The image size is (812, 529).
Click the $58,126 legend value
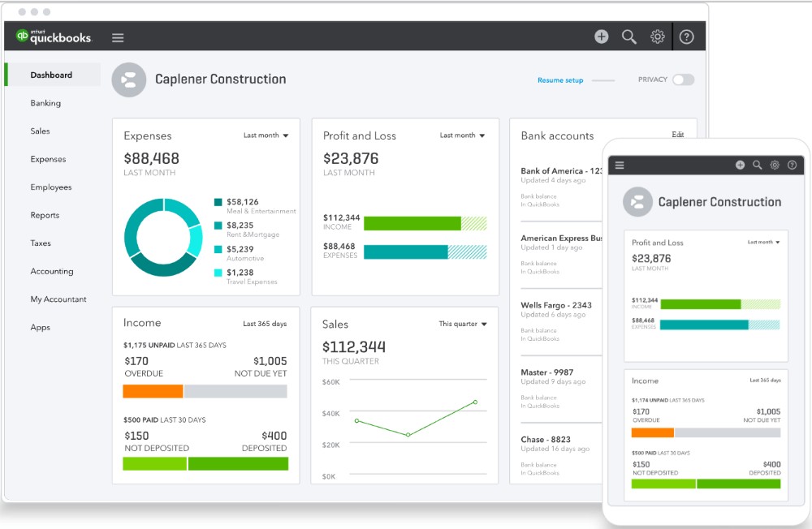[242, 202]
